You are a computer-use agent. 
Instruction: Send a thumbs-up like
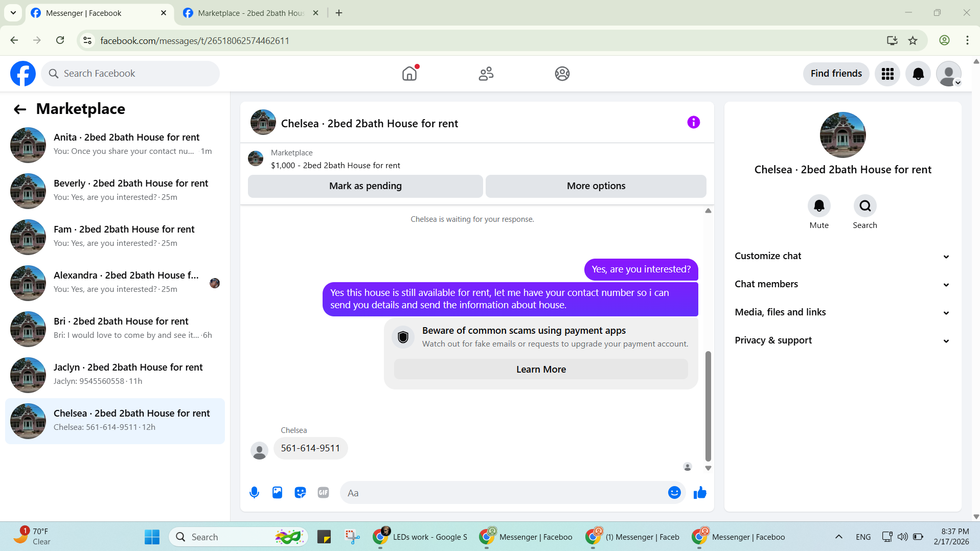[700, 493]
